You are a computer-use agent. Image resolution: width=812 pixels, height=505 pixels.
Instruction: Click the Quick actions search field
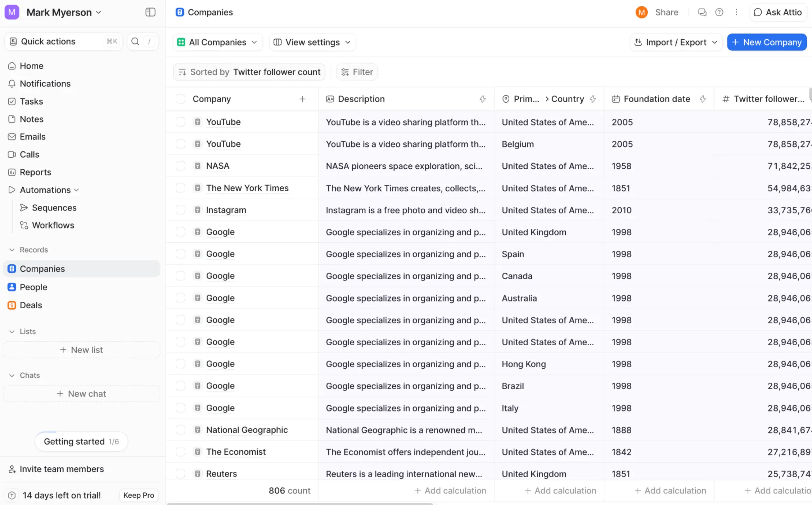click(64, 41)
